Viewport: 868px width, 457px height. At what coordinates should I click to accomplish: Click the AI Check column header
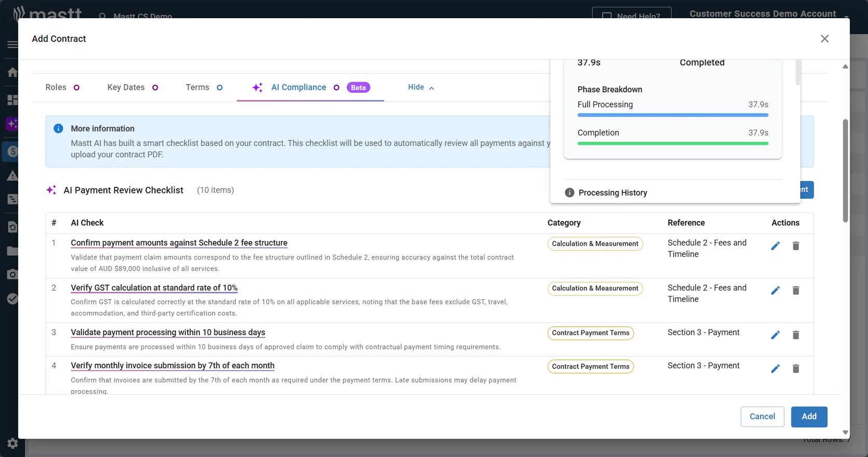[x=87, y=223]
